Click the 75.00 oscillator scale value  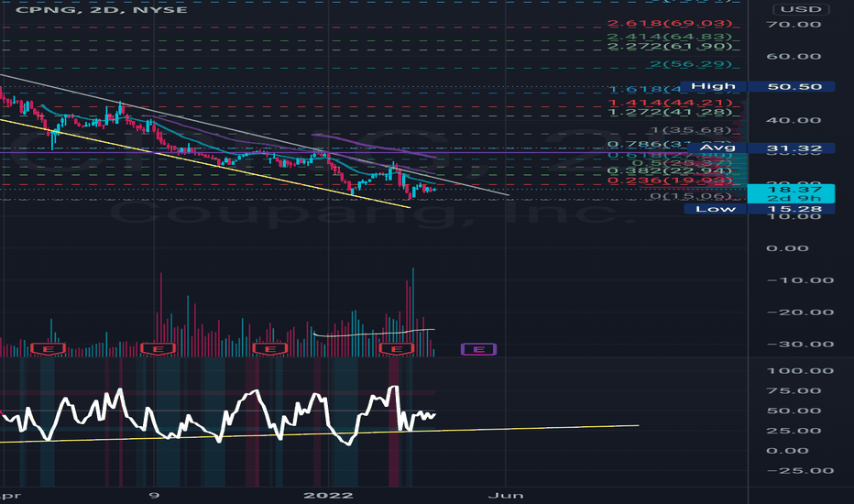click(794, 391)
